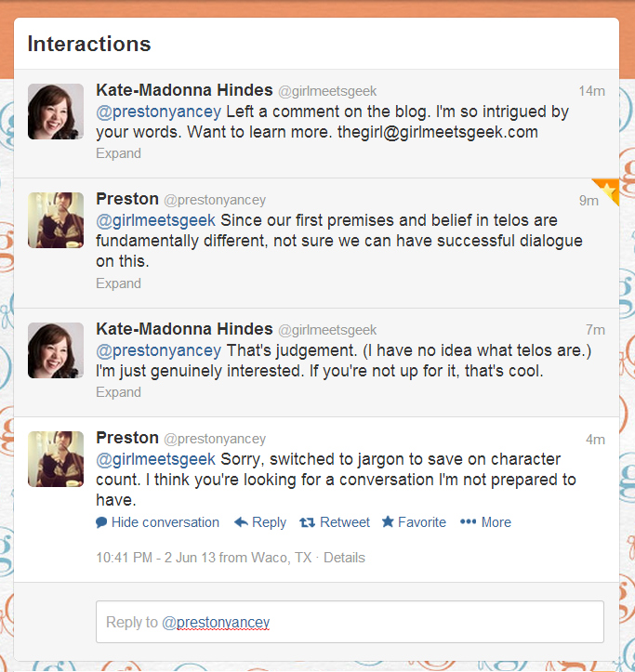Click @prestonyancey mention in the 7m tweet
The width and height of the screenshot is (635, 672).
tap(159, 350)
